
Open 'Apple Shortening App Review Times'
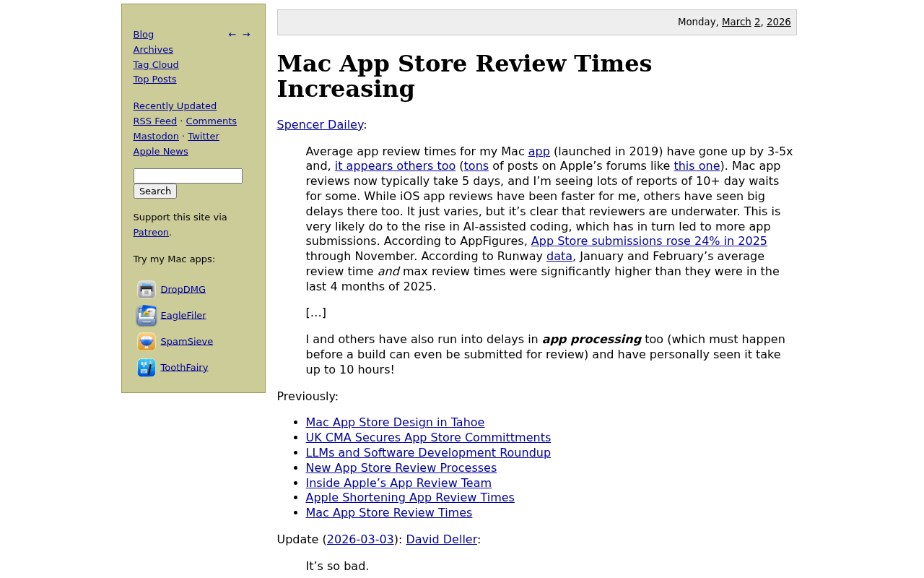click(x=410, y=498)
